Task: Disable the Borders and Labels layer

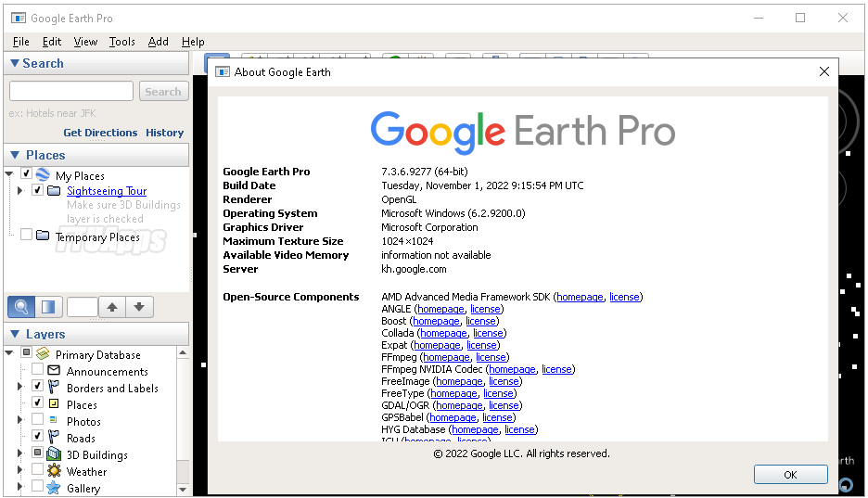Action: point(37,385)
